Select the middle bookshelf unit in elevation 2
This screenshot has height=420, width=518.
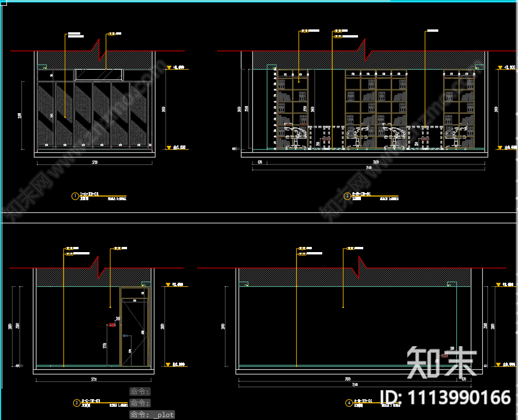[x=376, y=109]
